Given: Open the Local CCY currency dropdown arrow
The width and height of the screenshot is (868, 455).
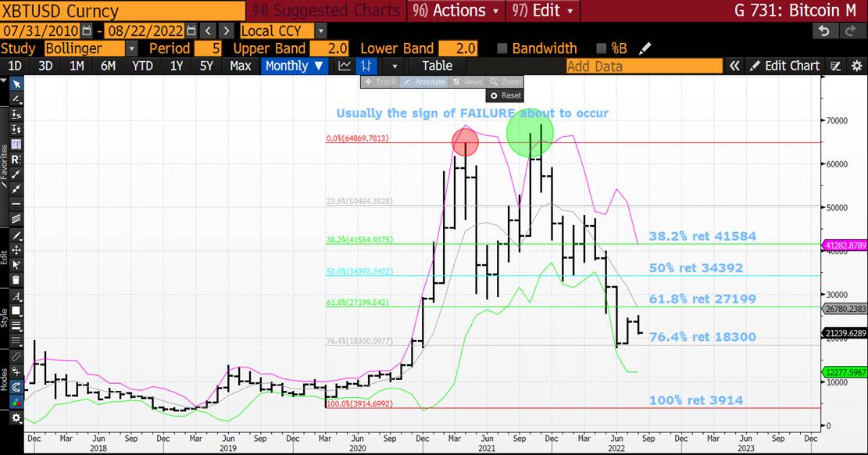Looking at the screenshot, I should 321,31.
